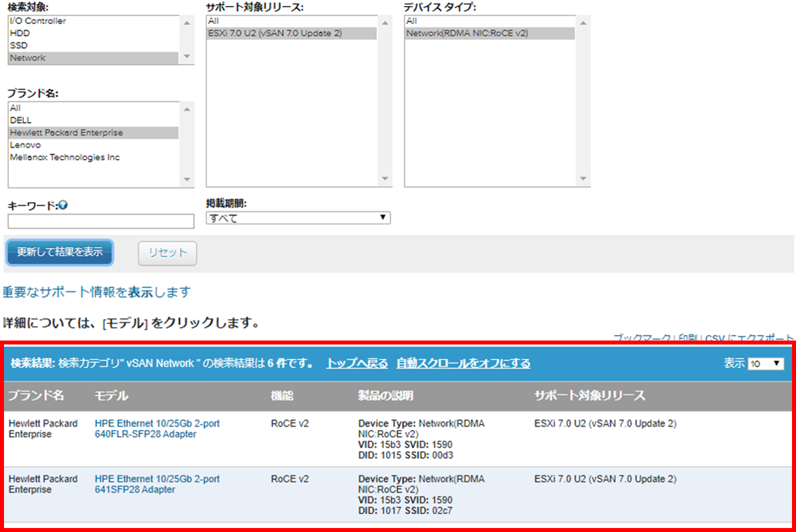
Task: Click 自動スクロールをオフにする link
Action: [463, 364]
